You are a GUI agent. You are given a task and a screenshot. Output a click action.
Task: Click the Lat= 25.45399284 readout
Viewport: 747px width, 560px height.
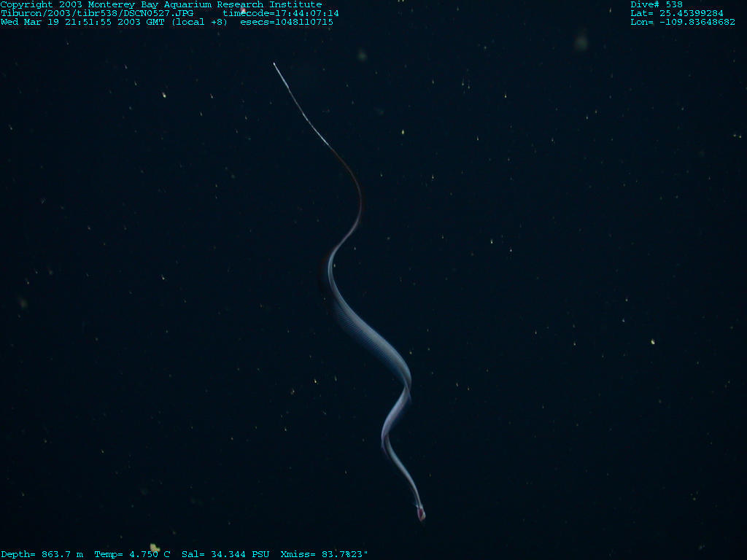677,14
